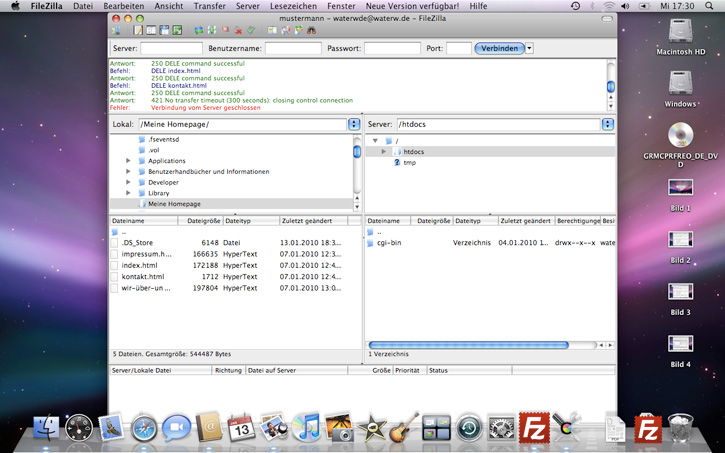Open the Site Manager toolbar icon

pos(116,31)
